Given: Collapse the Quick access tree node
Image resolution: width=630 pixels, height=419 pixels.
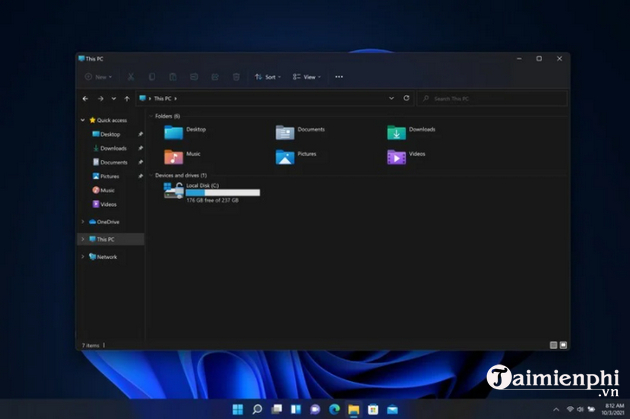Looking at the screenshot, I should coord(83,120).
